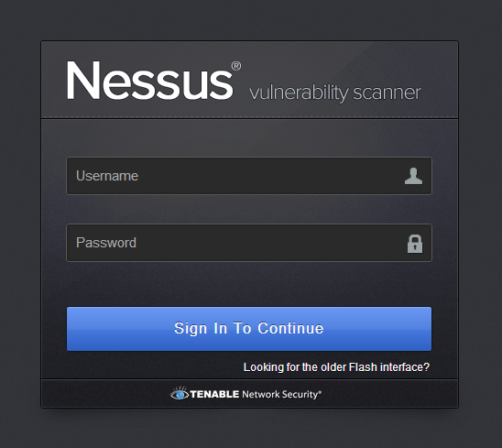
Task: Open the older Flash interface link
Action: 336,367
